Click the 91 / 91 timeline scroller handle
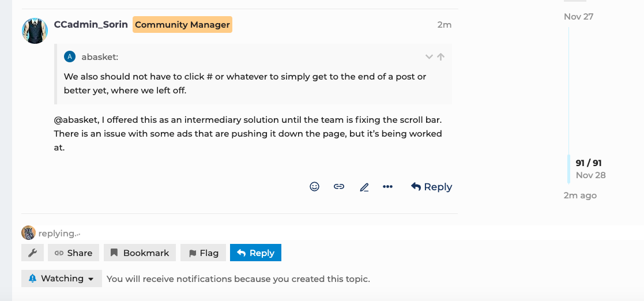Screen dimensions: 644x301 [x=588, y=168]
